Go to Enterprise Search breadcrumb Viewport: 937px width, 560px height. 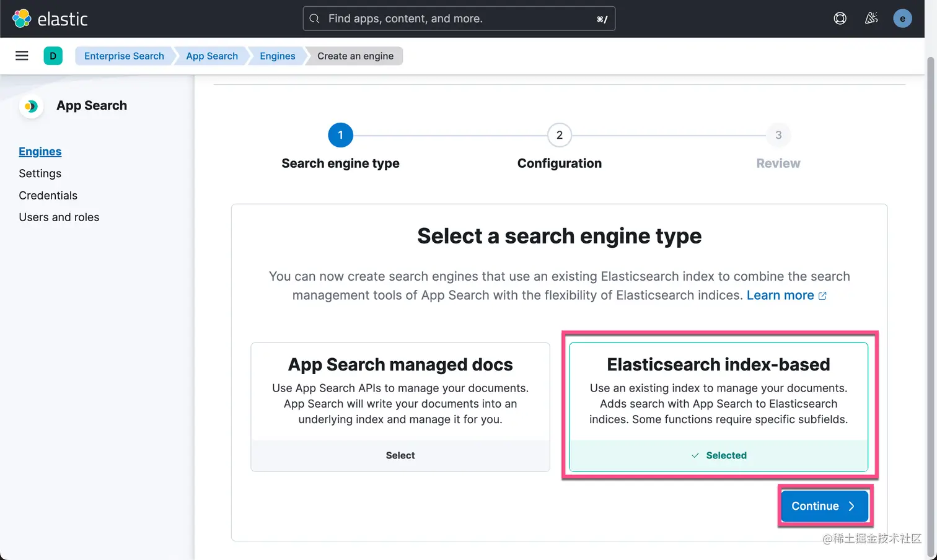tap(124, 56)
